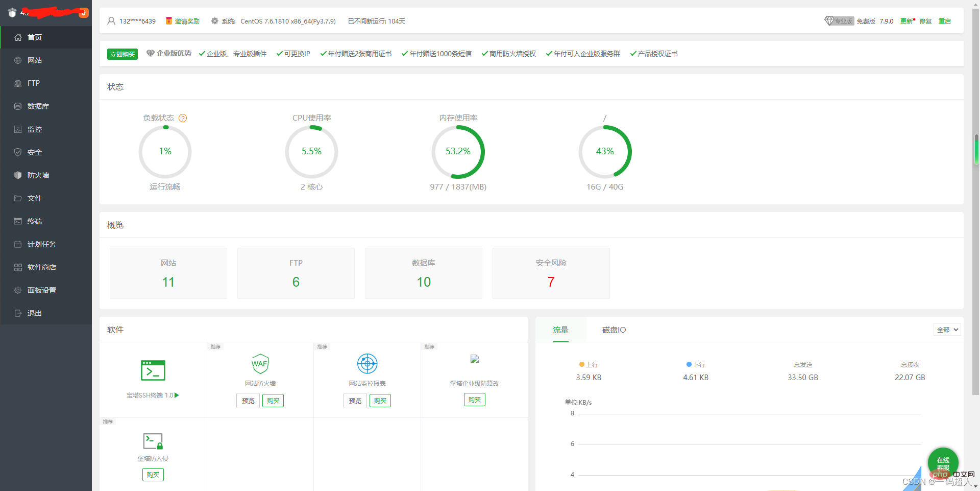The width and height of the screenshot is (980, 491).
Task: Click the 总接收 value 22.07 GB
Action: (x=910, y=378)
